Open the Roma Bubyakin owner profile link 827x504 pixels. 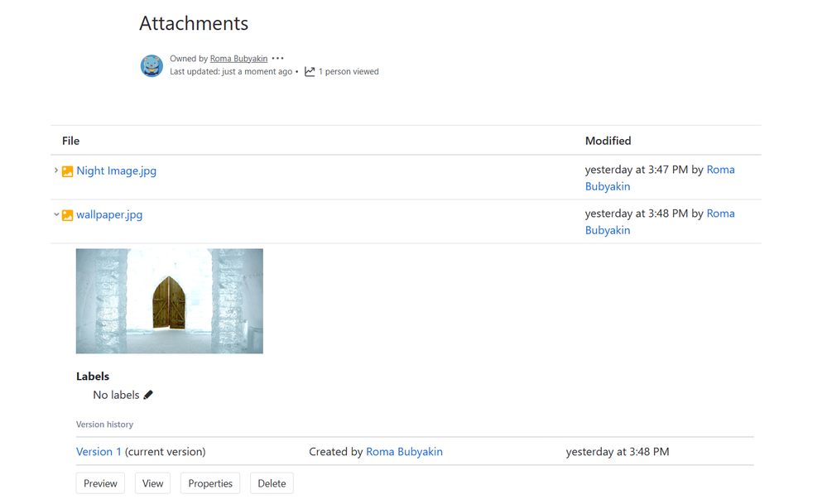(238, 59)
